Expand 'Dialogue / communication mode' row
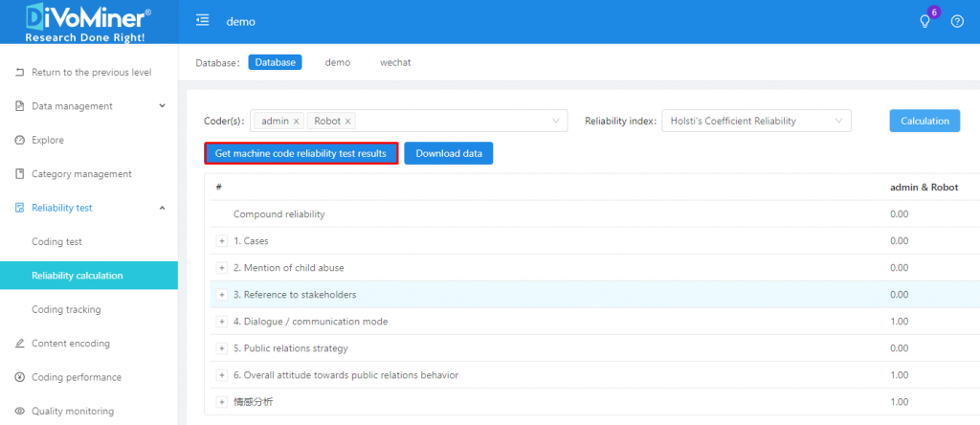This screenshot has height=425, width=980. point(222,322)
